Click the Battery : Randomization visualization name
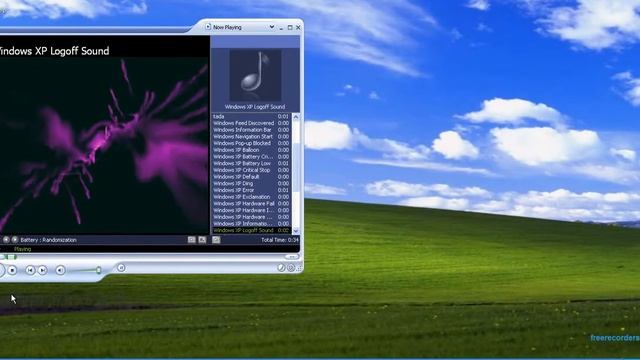The width and height of the screenshot is (640, 360). tap(48, 240)
